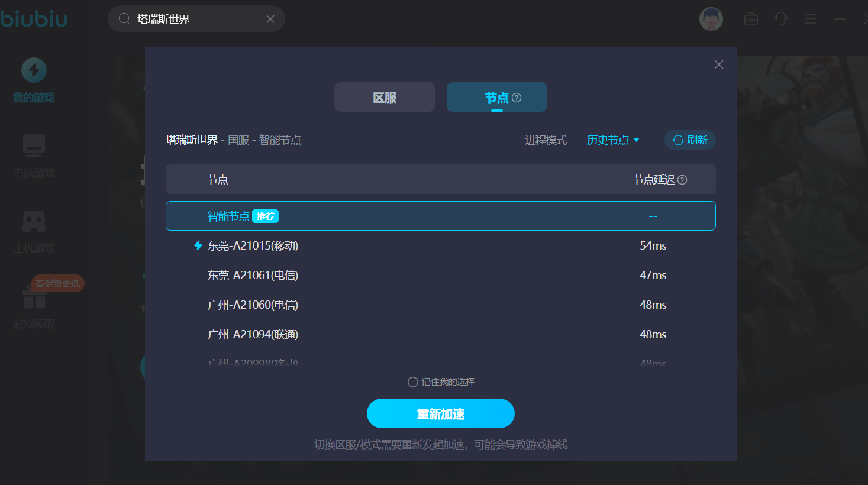Open the toolbox briefcase icon
The height and width of the screenshot is (485, 868).
pyautogui.click(x=751, y=19)
